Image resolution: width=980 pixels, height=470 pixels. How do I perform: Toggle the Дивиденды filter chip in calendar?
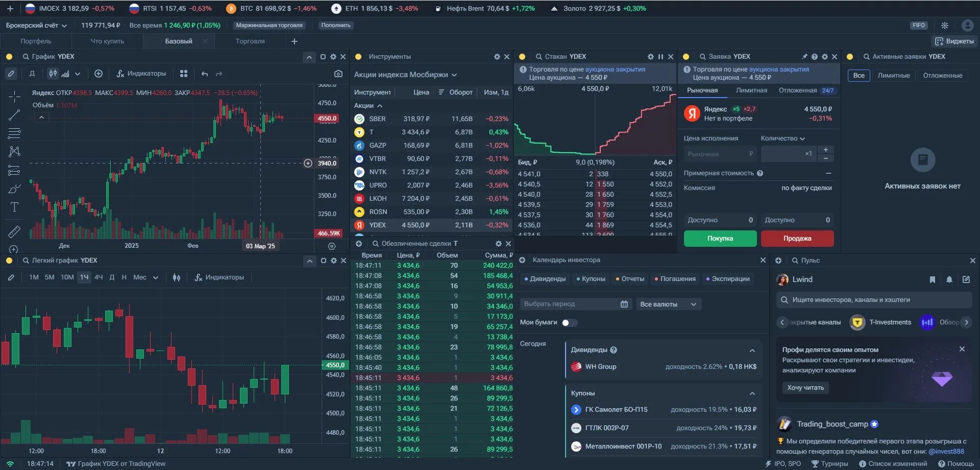pos(545,279)
